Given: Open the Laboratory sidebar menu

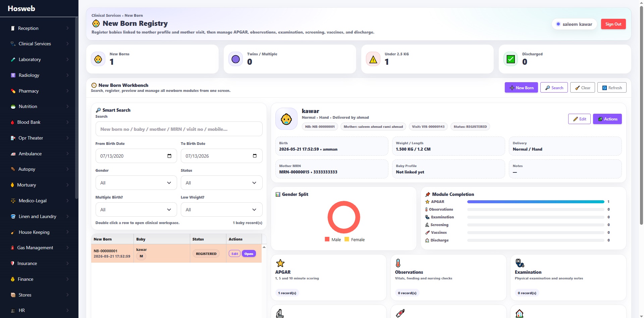Looking at the screenshot, I should click(x=39, y=59).
